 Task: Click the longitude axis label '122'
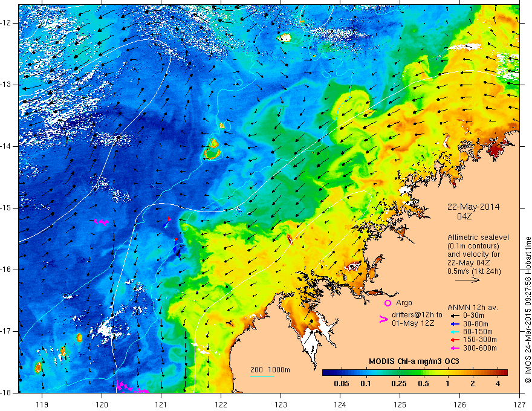[x=221, y=405]
